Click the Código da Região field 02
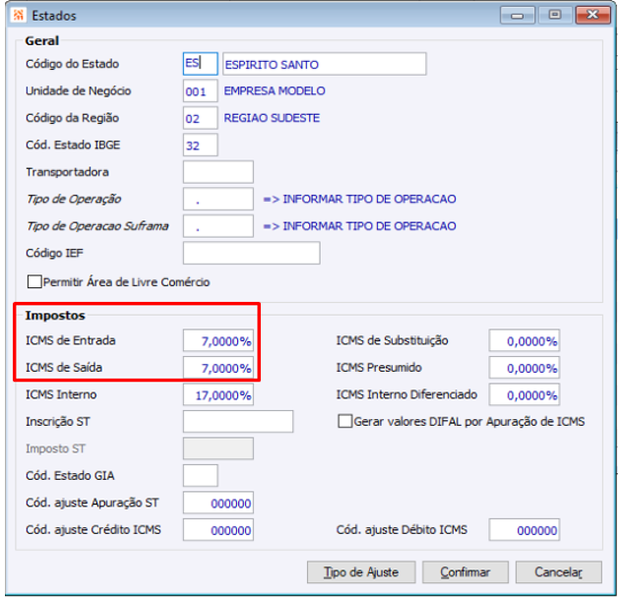Image resolution: width=620 pixels, height=599 pixels. click(200, 118)
